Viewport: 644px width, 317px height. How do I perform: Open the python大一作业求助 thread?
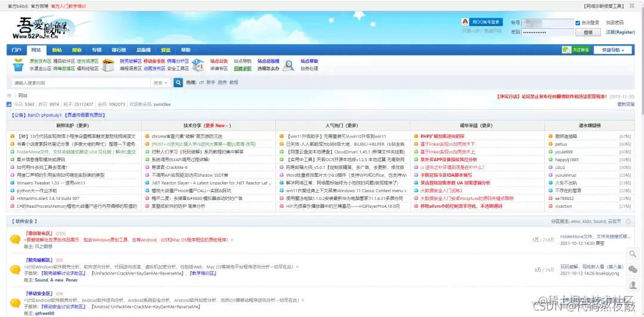(x=37, y=191)
